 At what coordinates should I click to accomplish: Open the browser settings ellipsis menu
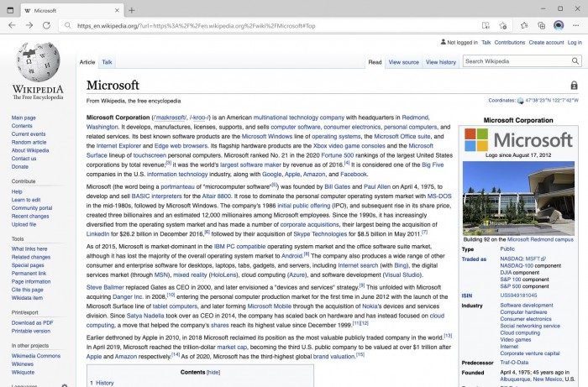click(x=576, y=26)
